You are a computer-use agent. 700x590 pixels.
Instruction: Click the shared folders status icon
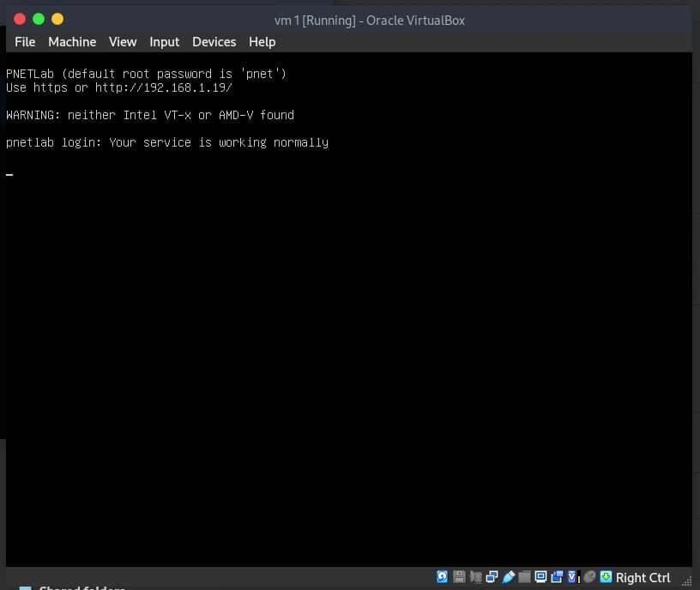tap(523, 577)
